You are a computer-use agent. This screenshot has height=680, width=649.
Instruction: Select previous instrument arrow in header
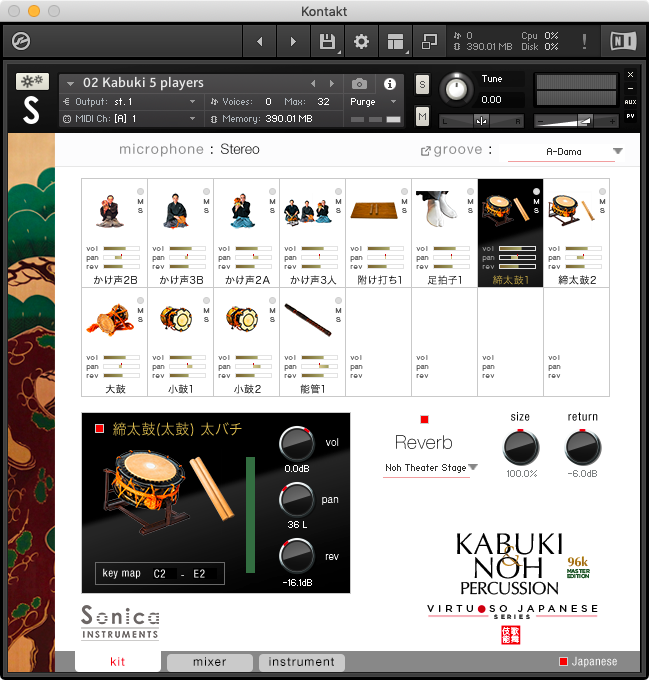(313, 83)
